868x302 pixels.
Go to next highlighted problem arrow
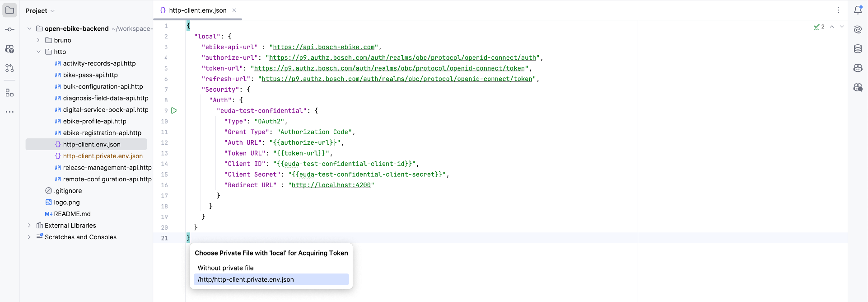click(842, 27)
